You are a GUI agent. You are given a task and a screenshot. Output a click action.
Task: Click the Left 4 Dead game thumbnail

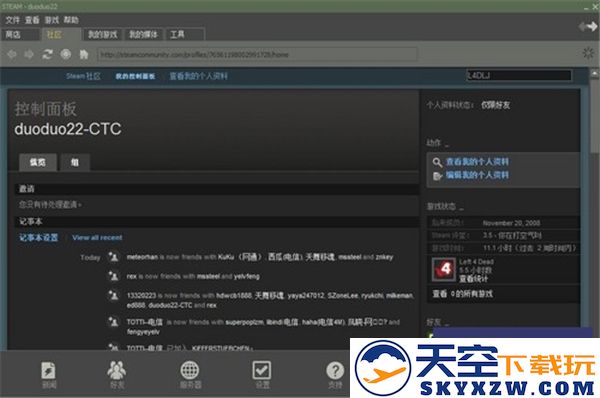tap(444, 269)
